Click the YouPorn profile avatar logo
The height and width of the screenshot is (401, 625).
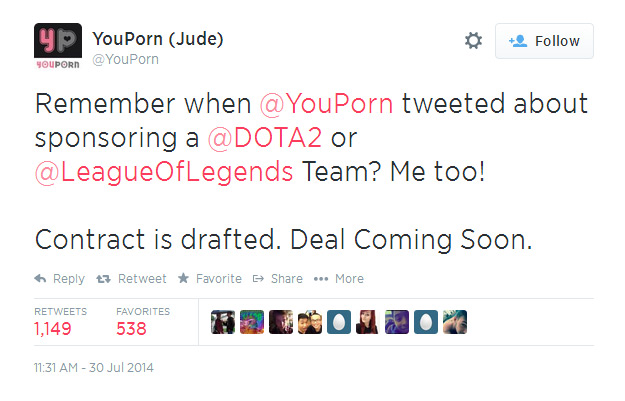(x=58, y=46)
